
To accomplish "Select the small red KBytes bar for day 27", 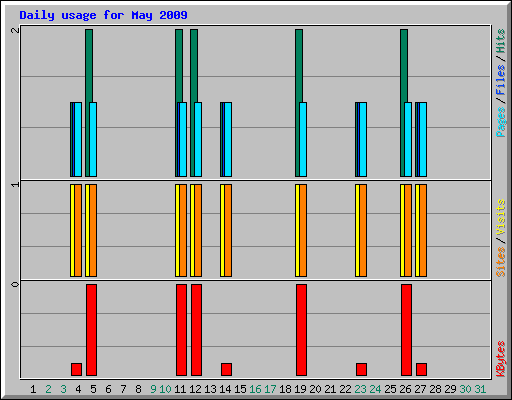I will [x=421, y=369].
